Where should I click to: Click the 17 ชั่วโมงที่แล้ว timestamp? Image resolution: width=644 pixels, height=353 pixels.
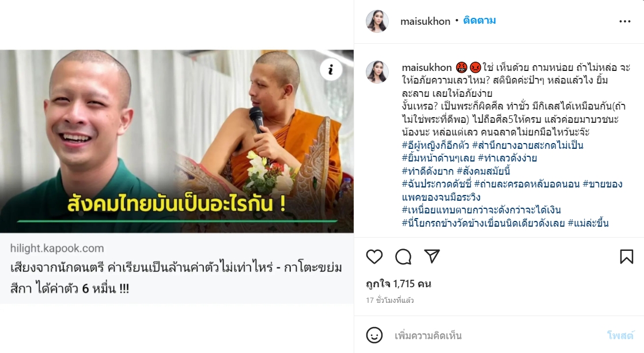tap(390, 301)
